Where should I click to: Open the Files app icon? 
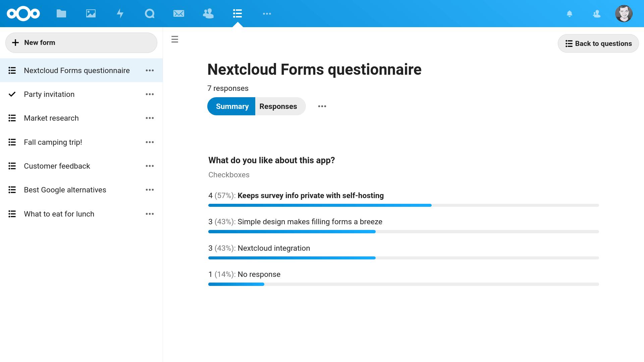(61, 13)
